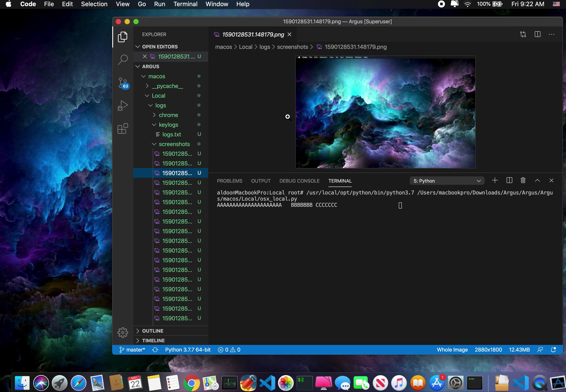The height and width of the screenshot is (392, 566).
Task: Open the Search view in activity bar
Action: [123, 59]
